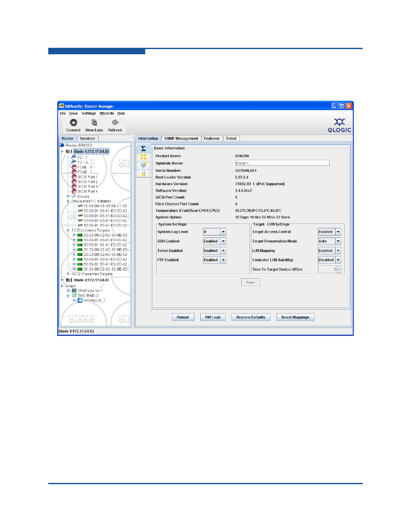This screenshot has width=411, height=532.
Task: Click the FC - 2 port icon
Action: click(x=74, y=162)
